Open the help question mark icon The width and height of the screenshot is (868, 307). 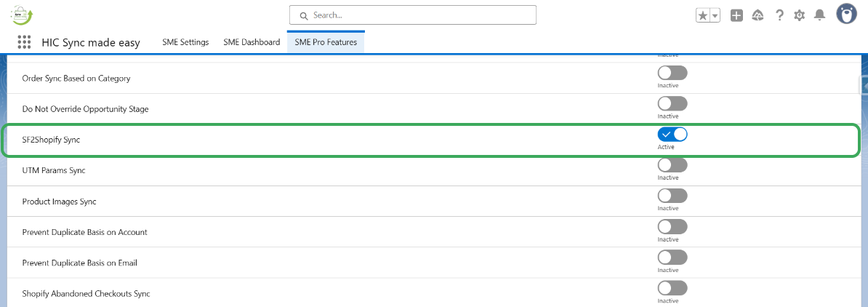[779, 15]
